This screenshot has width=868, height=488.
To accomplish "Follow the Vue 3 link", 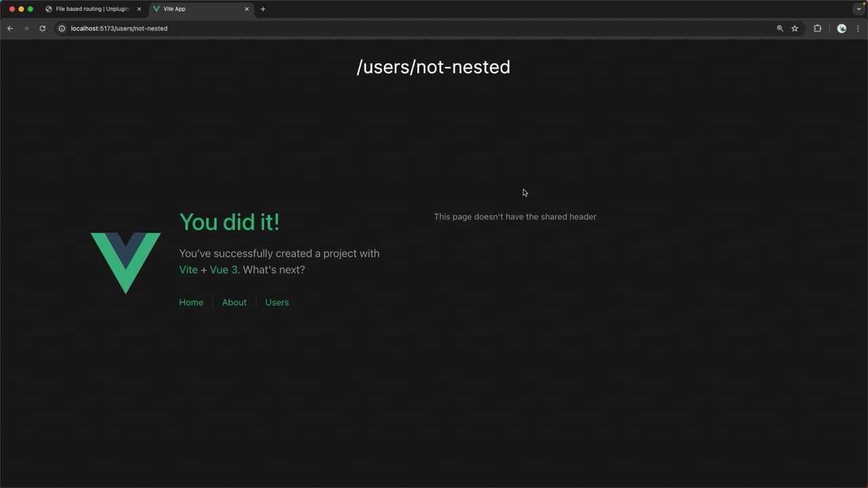I will 224,270.
